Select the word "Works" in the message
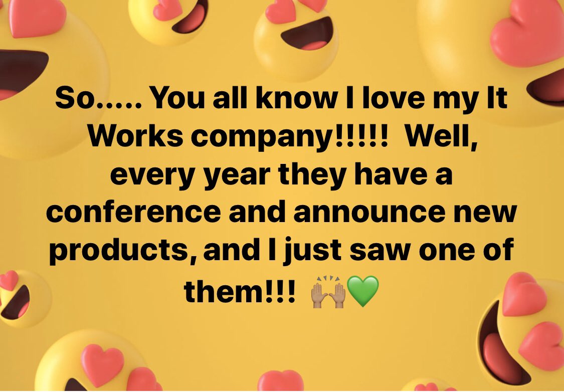The width and height of the screenshot is (564, 392). coord(135,137)
